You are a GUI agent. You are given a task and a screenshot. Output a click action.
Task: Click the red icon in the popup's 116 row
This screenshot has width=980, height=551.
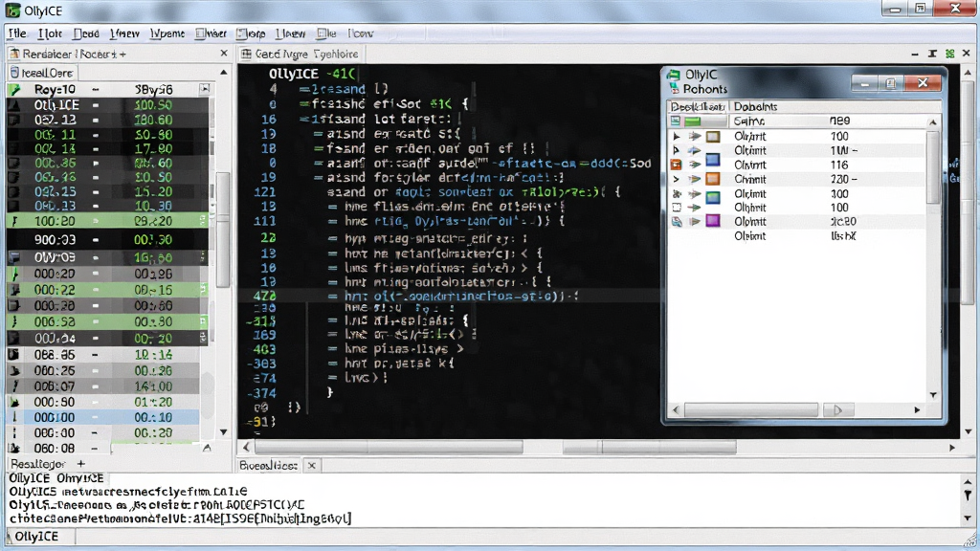[677, 165]
